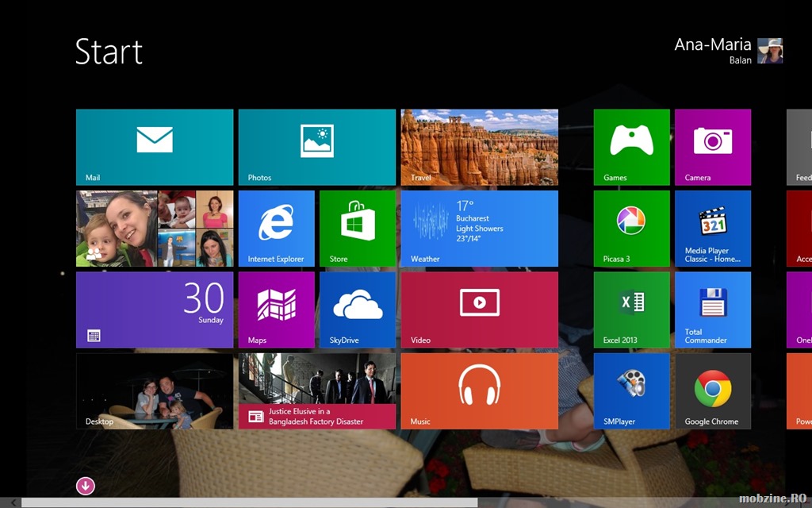This screenshot has width=812, height=508.
Task: Open the Mail tile
Action: pyautogui.click(x=155, y=147)
